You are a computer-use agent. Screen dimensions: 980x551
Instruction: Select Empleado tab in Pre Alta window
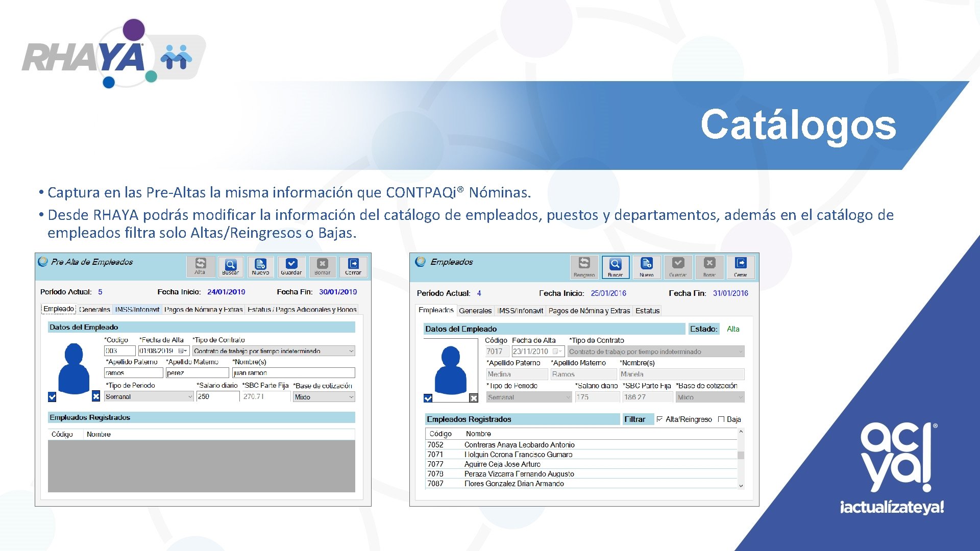59,309
